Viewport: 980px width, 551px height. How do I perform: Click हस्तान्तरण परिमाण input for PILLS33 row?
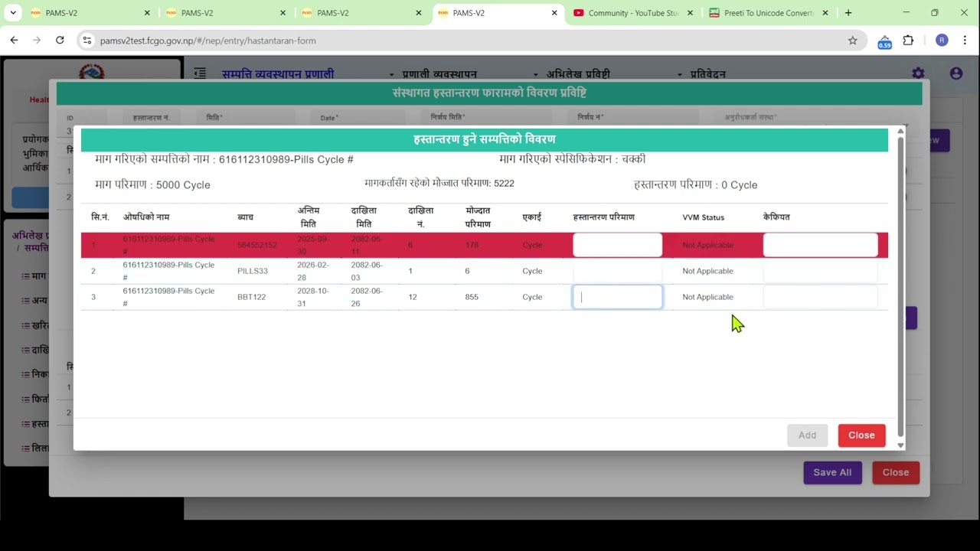click(617, 271)
